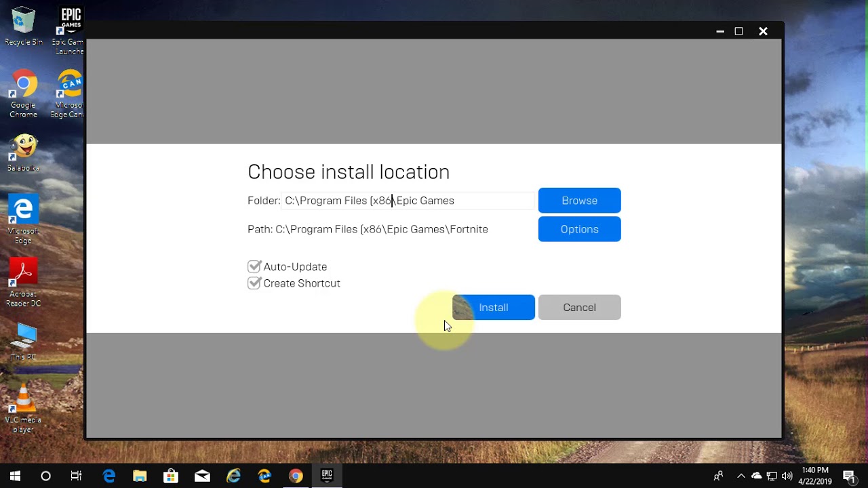Viewport: 868px width, 488px height.
Task: Open File Explorer from the taskbar
Action: coord(140,476)
